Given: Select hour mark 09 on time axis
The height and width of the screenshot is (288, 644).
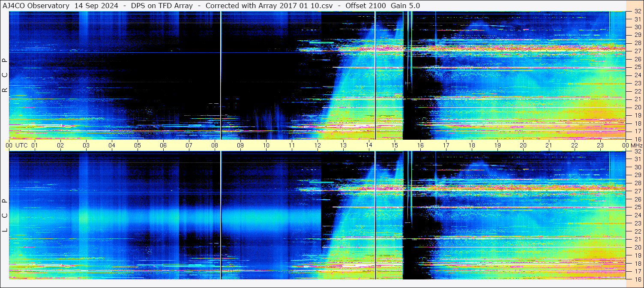Looking at the screenshot, I should (240, 145).
